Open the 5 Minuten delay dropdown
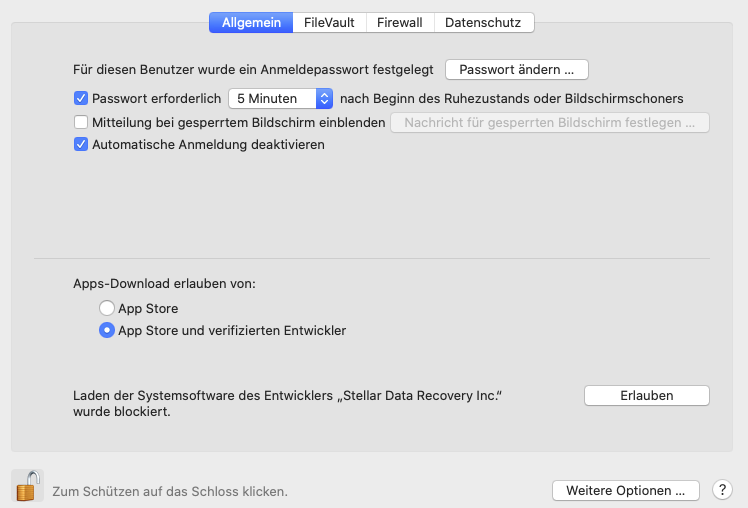748x508 pixels. tap(280, 98)
